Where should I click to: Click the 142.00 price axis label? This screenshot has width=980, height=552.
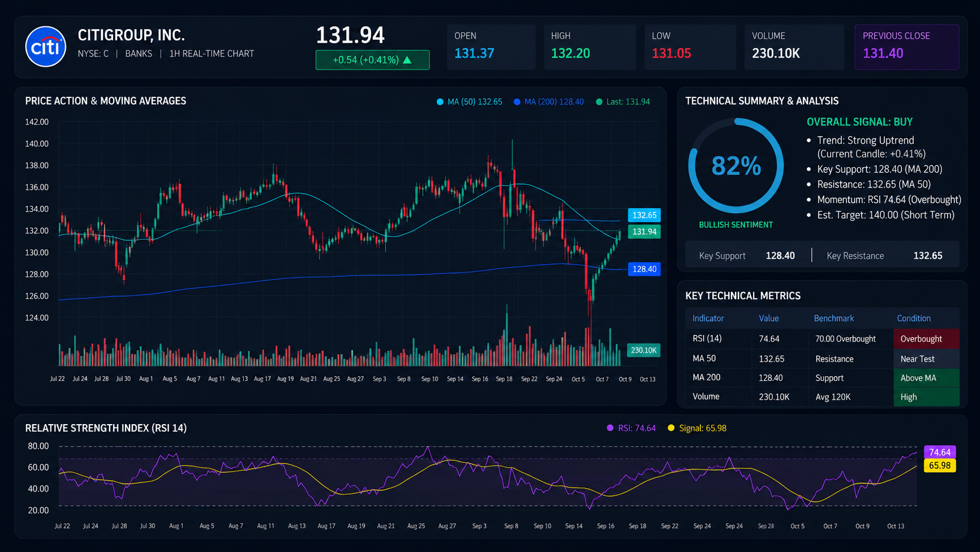click(x=36, y=122)
